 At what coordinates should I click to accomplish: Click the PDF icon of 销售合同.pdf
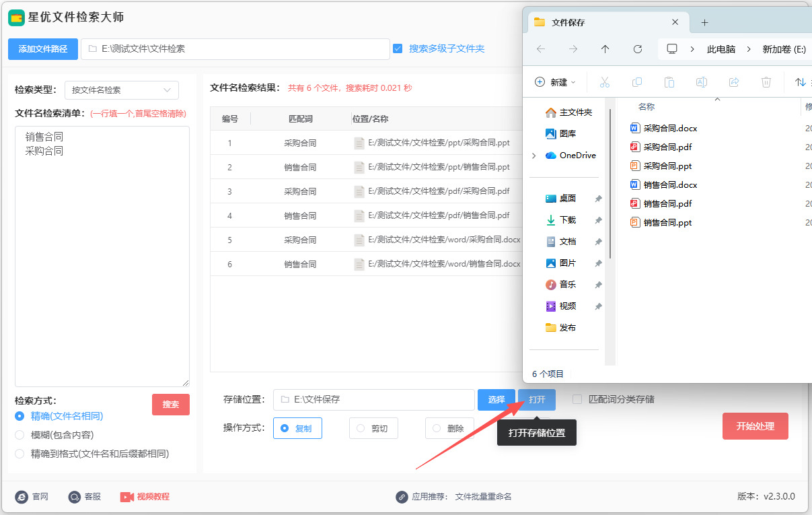coord(635,203)
